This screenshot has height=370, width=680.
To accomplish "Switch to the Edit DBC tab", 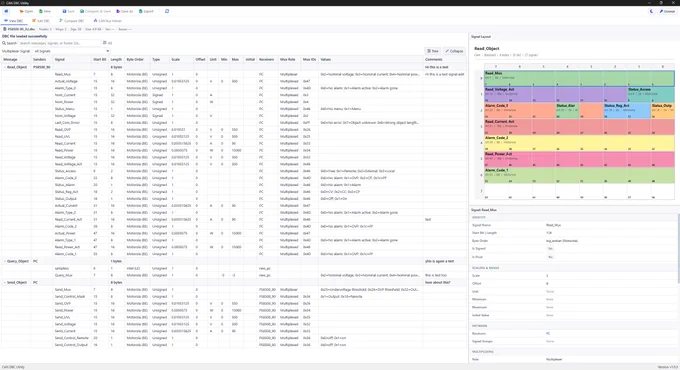I will 41,21.
